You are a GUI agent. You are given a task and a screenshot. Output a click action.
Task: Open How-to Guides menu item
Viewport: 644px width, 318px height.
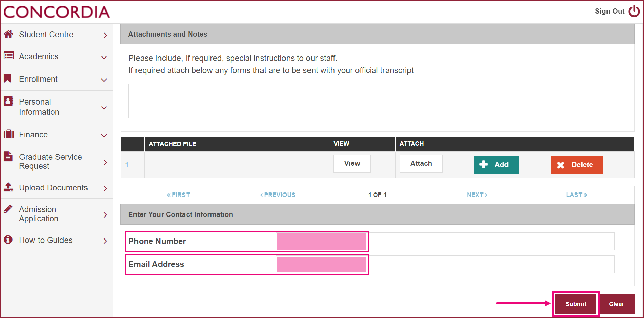tap(57, 240)
